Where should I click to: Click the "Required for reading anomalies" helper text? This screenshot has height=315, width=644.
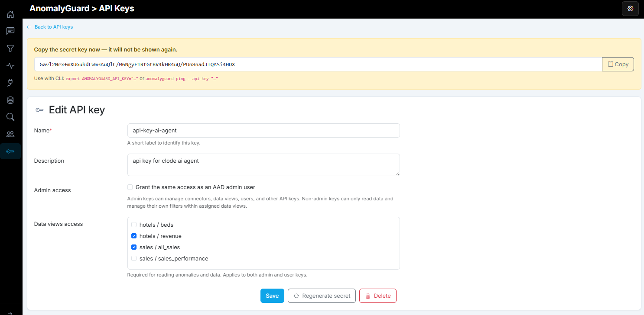tap(217, 275)
